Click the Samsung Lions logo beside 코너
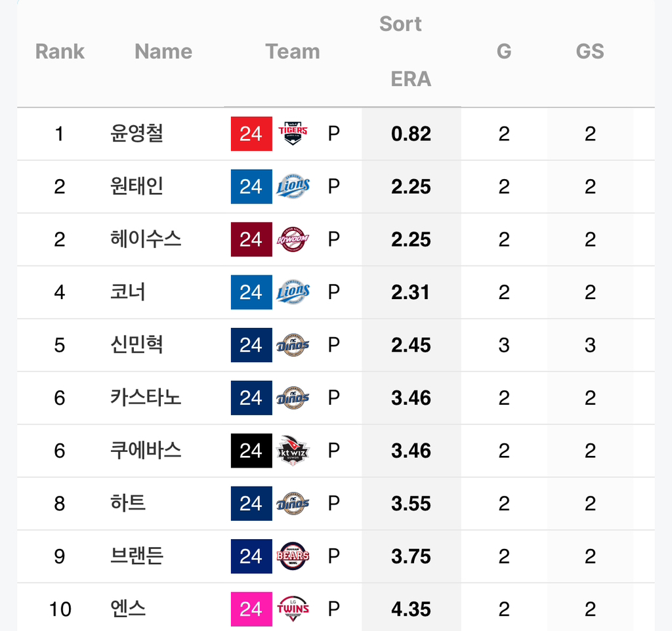The height and width of the screenshot is (631, 672). click(293, 292)
